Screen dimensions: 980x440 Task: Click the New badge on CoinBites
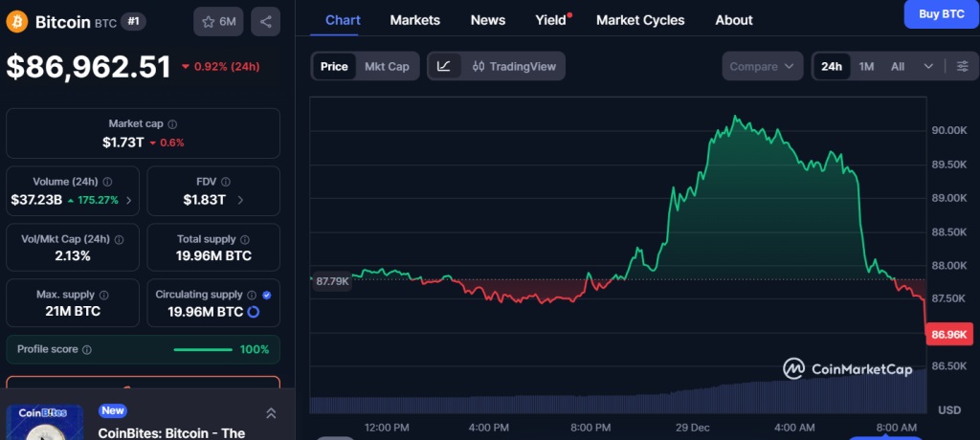point(113,410)
